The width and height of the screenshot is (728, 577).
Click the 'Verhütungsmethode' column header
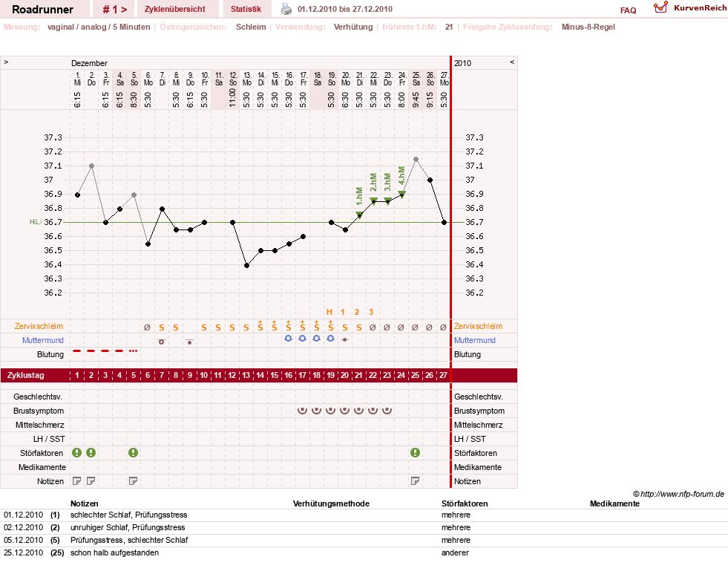click(x=331, y=503)
